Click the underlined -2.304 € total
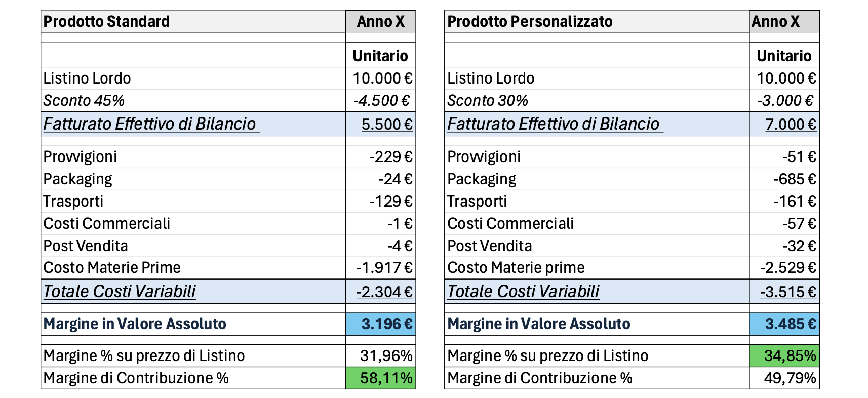868x398 pixels. (384, 292)
